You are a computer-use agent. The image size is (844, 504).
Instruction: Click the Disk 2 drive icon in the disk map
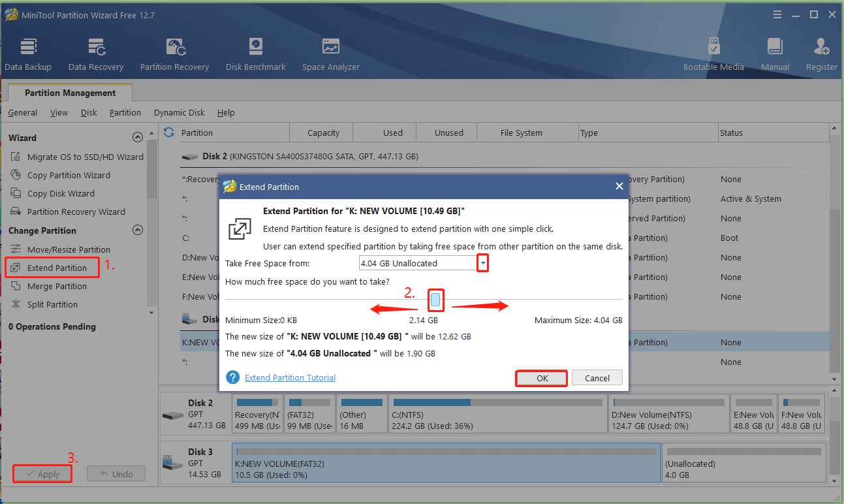click(x=173, y=415)
